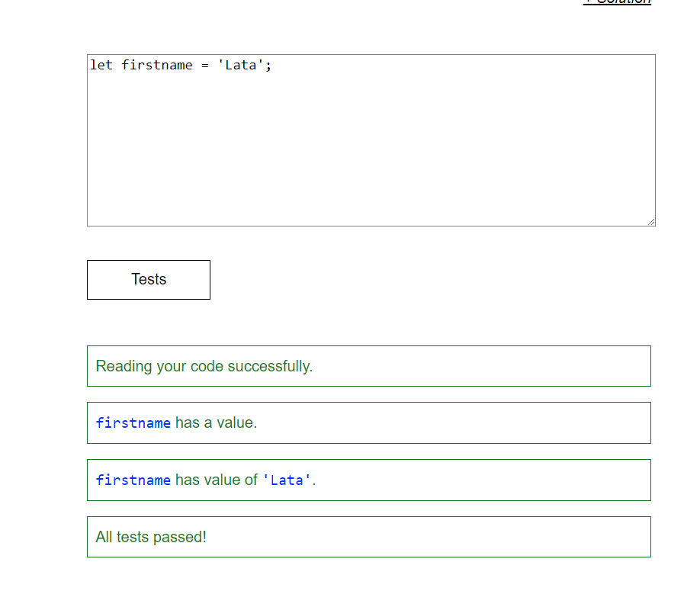Click the blue firstname label in third result

[133, 480]
